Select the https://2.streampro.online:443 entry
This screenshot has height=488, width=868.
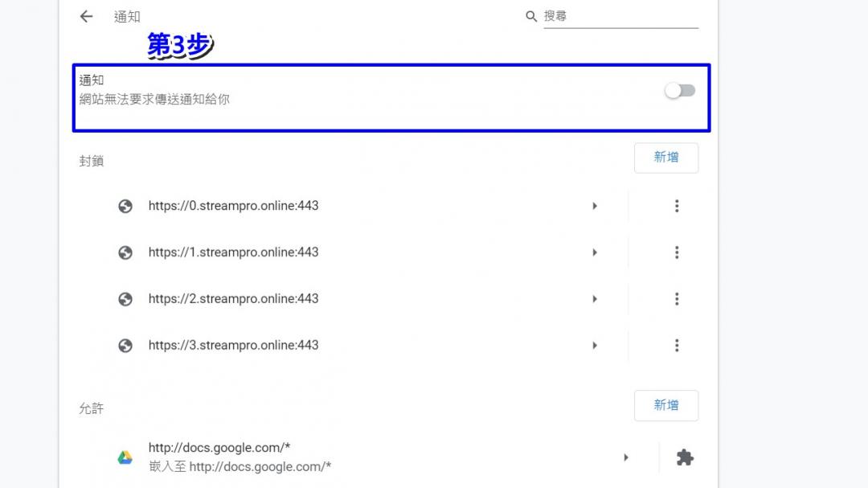233,299
